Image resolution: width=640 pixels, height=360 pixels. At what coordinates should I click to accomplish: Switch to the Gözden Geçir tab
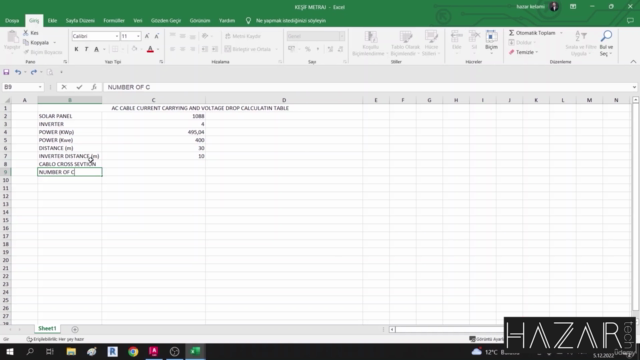(x=166, y=20)
